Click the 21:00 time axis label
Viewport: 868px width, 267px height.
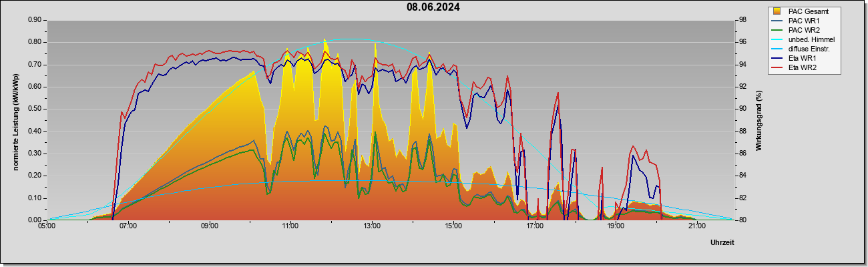click(697, 226)
